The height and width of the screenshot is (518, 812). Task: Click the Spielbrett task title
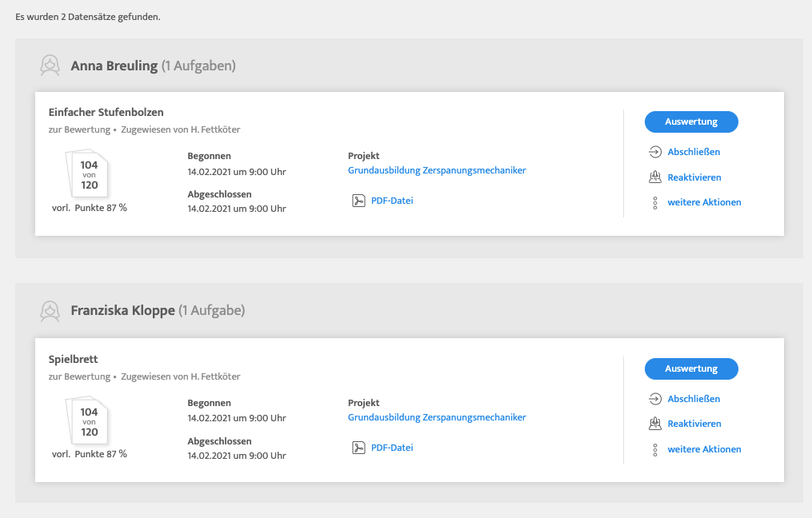click(x=73, y=360)
